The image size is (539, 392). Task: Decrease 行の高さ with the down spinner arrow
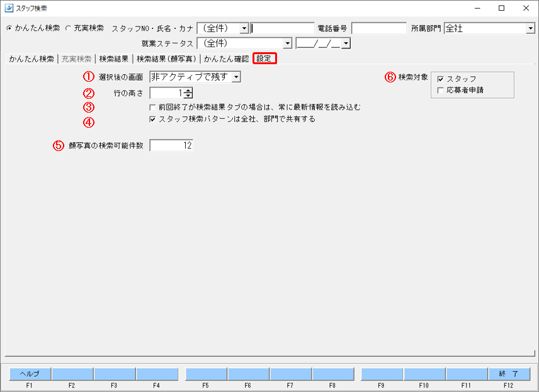point(188,96)
